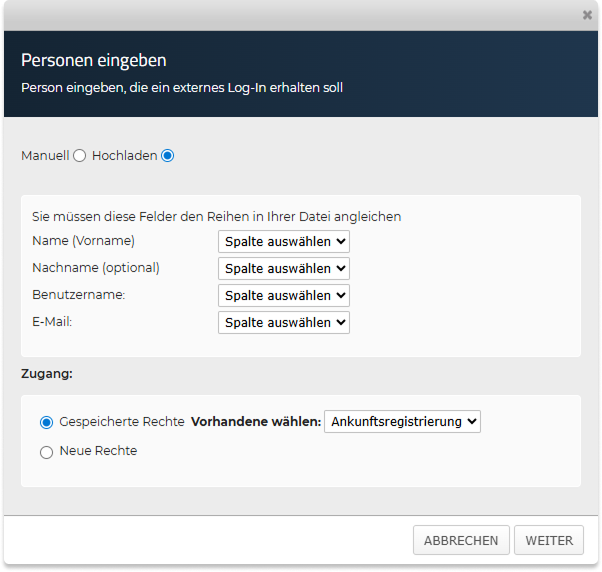The width and height of the screenshot is (602, 572).
Task: Click the 'Hochladen' text label
Action: (125, 156)
